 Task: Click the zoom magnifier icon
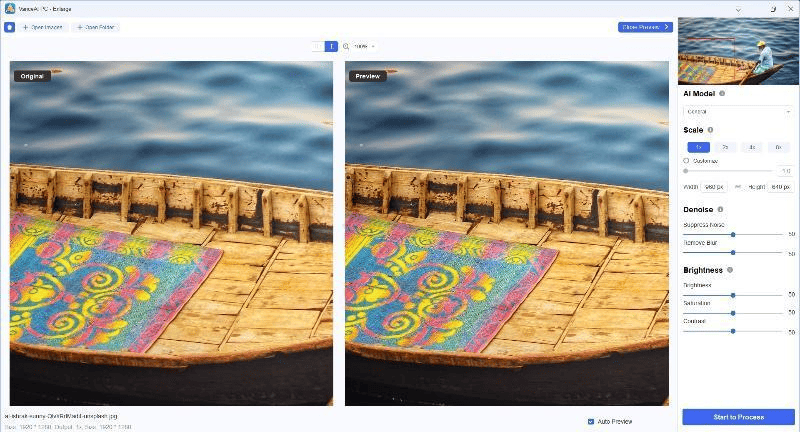pyautogui.click(x=346, y=46)
